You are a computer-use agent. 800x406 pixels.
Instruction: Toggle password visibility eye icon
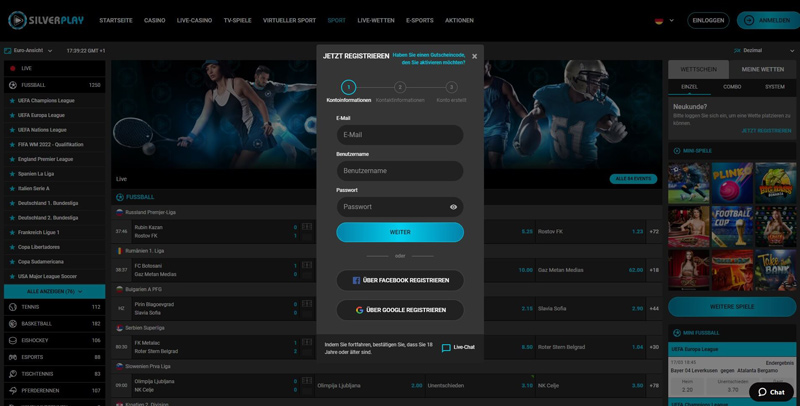(x=453, y=207)
